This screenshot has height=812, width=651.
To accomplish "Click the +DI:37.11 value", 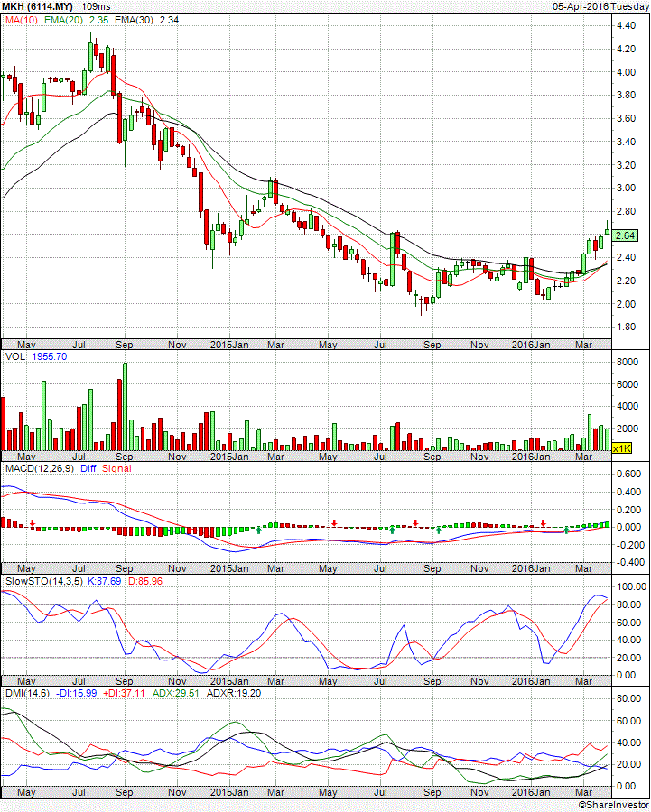I will pyautogui.click(x=124, y=694).
